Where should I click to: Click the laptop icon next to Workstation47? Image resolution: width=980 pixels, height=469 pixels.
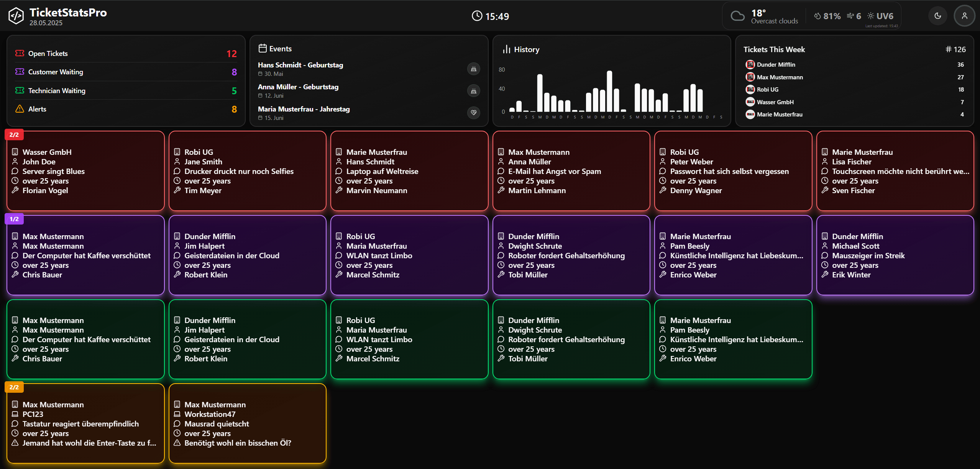coord(177,414)
